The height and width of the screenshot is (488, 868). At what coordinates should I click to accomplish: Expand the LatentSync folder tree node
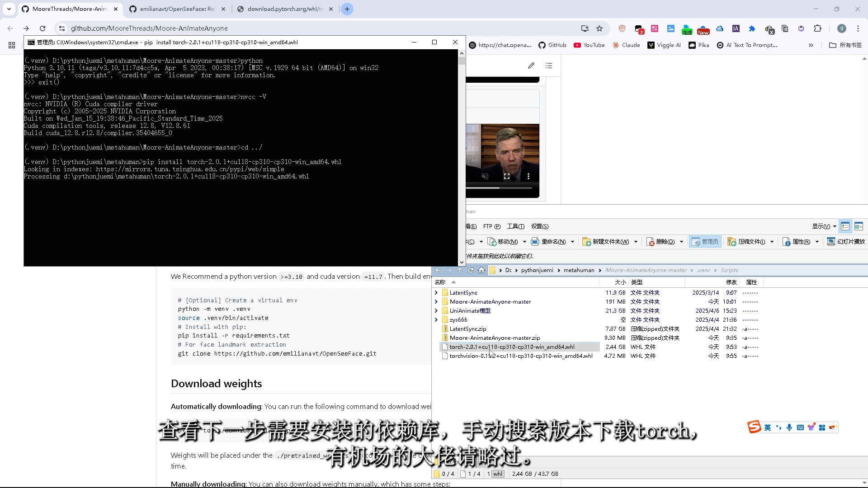coord(436,293)
